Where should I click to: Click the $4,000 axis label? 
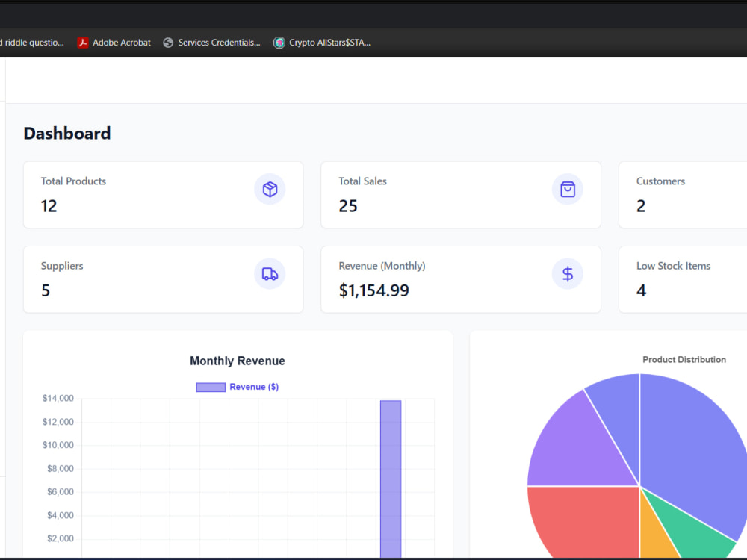pyautogui.click(x=61, y=515)
